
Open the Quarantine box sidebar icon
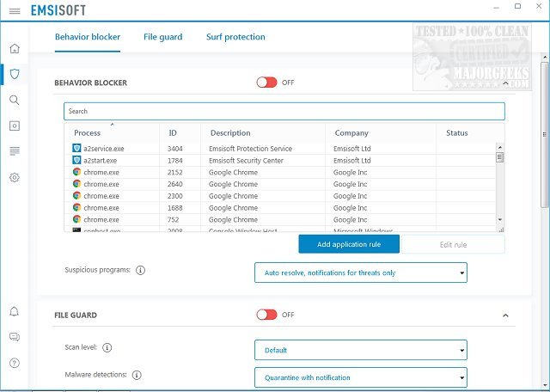pyautogui.click(x=14, y=126)
